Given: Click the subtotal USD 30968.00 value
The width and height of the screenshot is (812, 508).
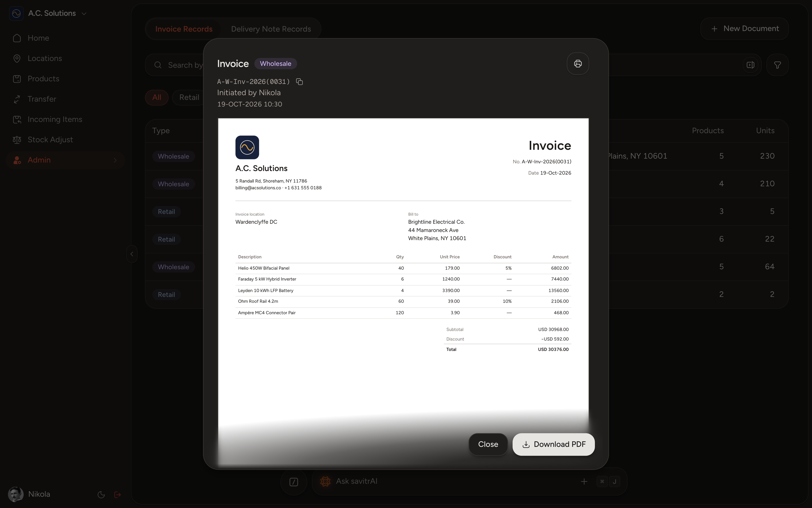Looking at the screenshot, I should pyautogui.click(x=553, y=330).
